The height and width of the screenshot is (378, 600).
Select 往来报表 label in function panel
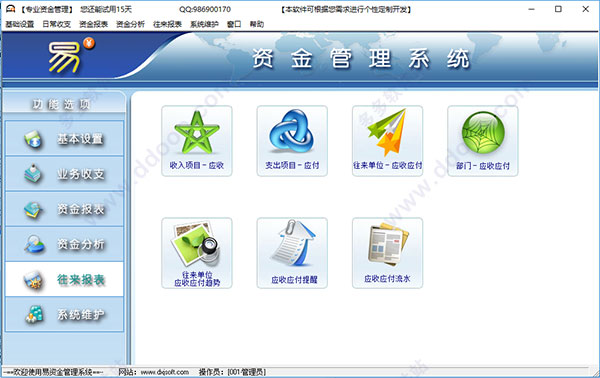[x=80, y=280]
